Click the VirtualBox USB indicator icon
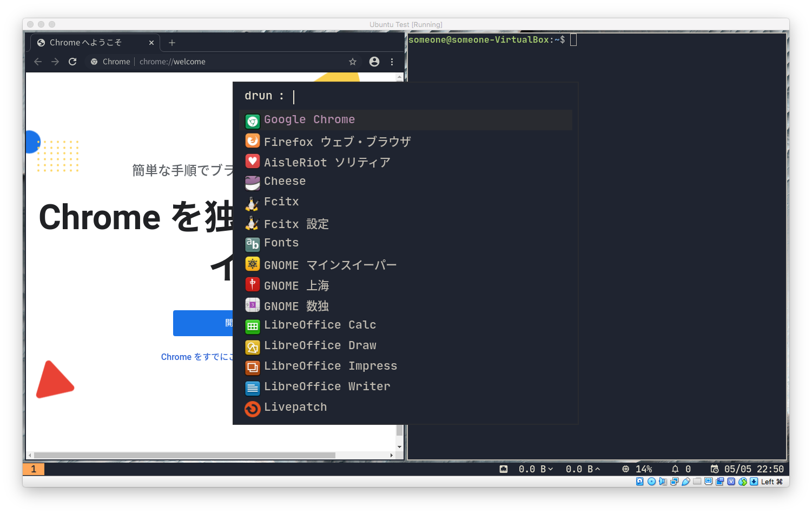 [686, 482]
